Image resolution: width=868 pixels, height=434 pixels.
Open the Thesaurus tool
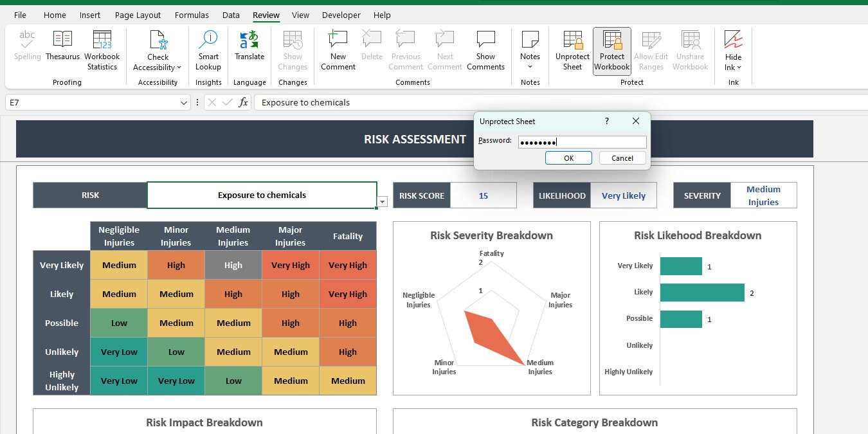click(x=62, y=46)
